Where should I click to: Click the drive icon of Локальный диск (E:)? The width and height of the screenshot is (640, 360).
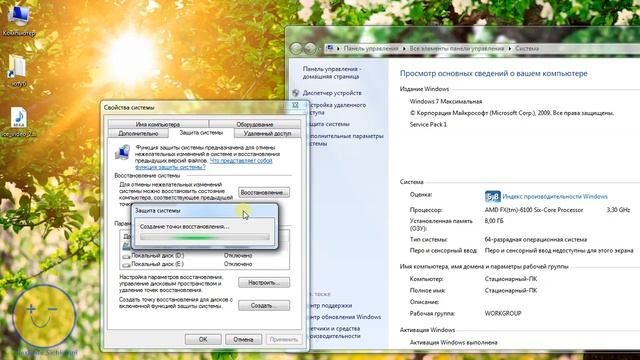point(127,264)
